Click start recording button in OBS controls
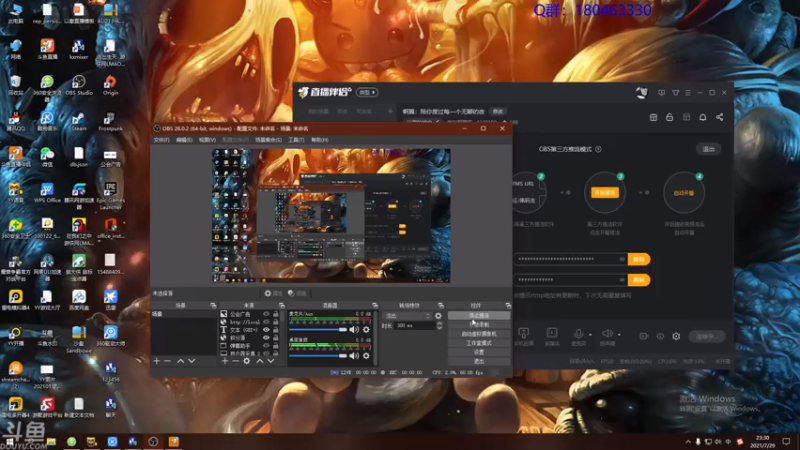Screen dimensions: 800x450 tap(479, 324)
